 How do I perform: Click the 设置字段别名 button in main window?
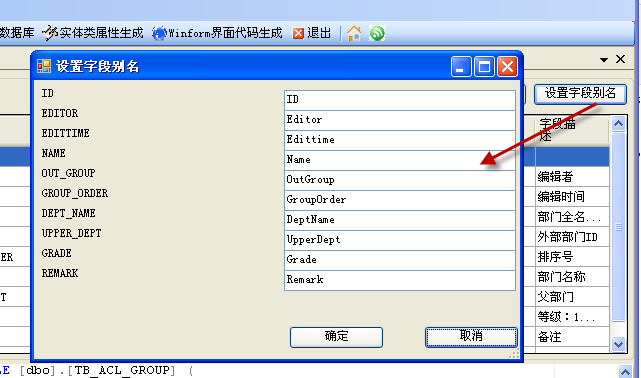(x=580, y=94)
